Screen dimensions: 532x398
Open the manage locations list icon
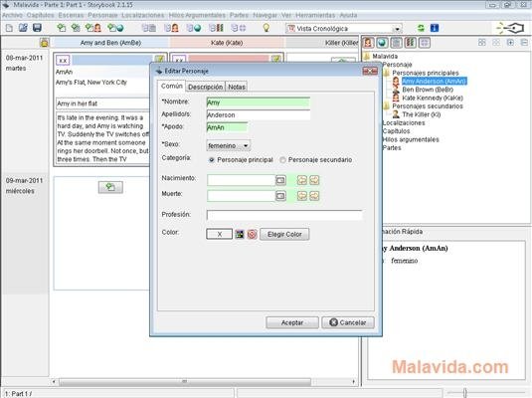point(194,28)
